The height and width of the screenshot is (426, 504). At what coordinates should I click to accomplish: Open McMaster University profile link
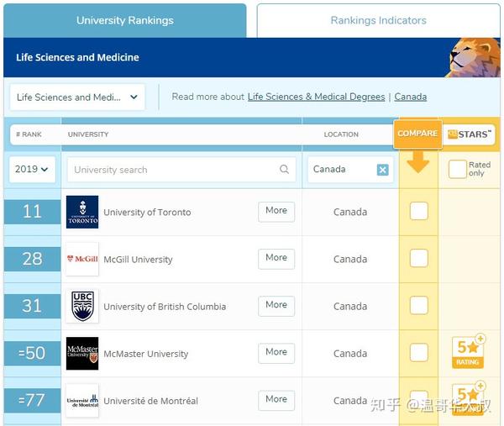(145, 354)
